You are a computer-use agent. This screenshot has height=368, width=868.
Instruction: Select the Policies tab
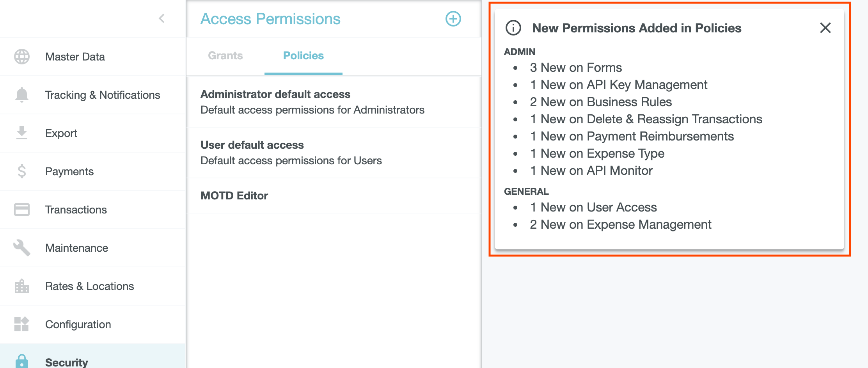pyautogui.click(x=304, y=56)
